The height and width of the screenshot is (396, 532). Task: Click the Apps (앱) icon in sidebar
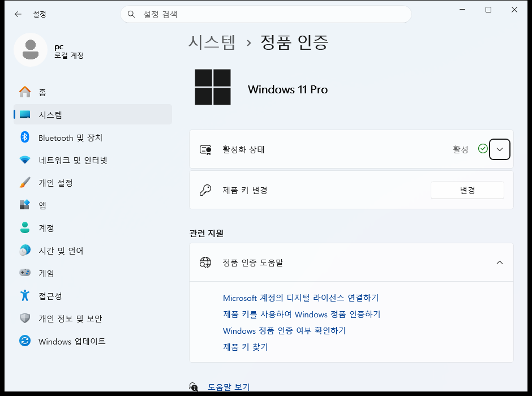pyautogui.click(x=25, y=205)
